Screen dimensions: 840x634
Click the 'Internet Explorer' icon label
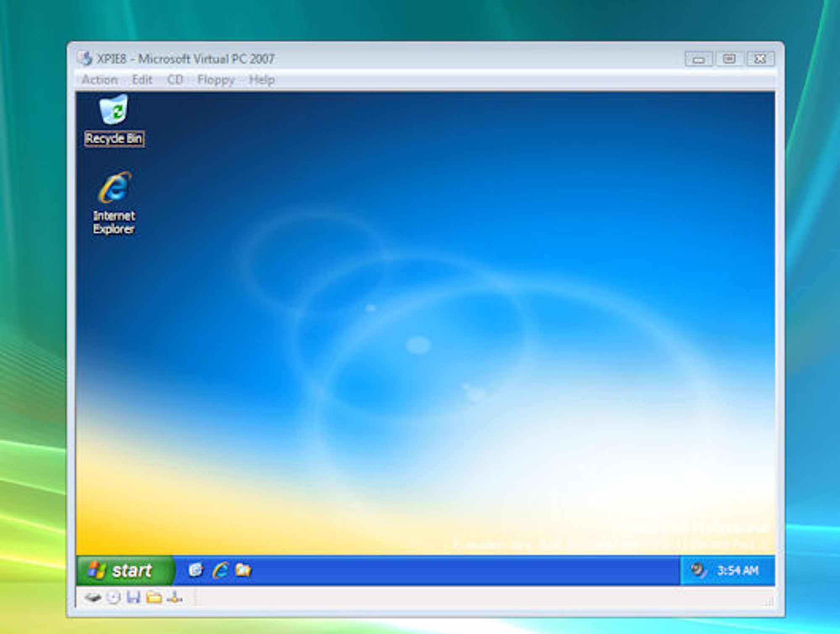pyautogui.click(x=114, y=222)
